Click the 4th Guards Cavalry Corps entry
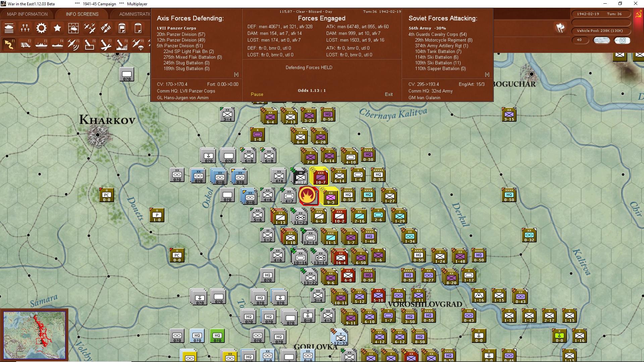 click(437, 34)
